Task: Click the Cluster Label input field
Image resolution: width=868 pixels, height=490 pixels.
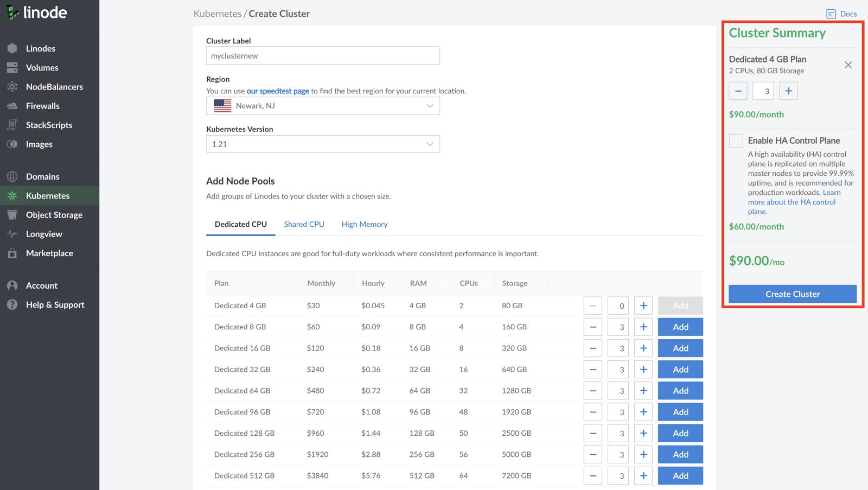Action: coord(323,56)
